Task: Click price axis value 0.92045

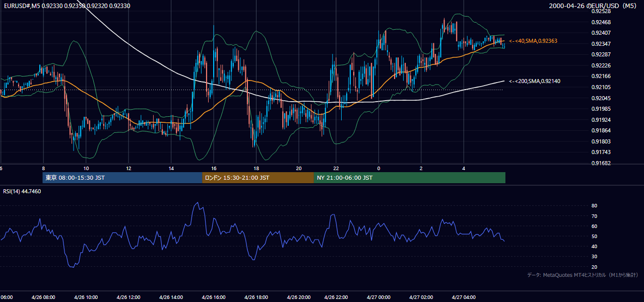Action: point(602,98)
